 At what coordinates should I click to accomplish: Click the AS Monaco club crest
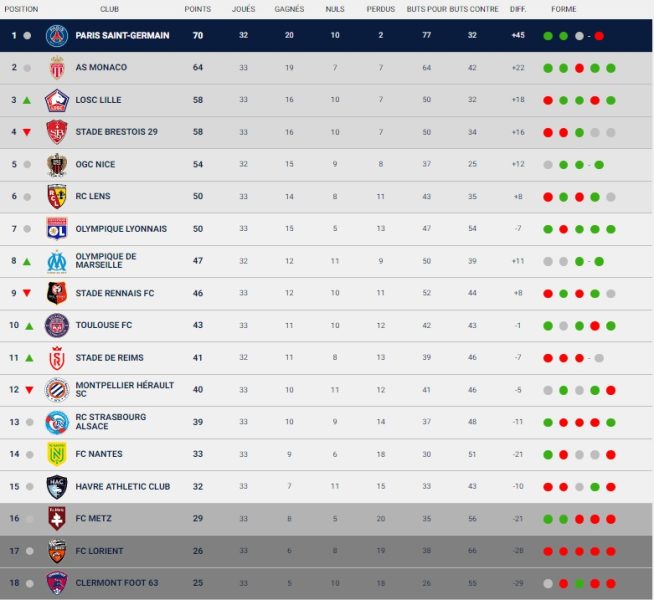click(x=57, y=68)
